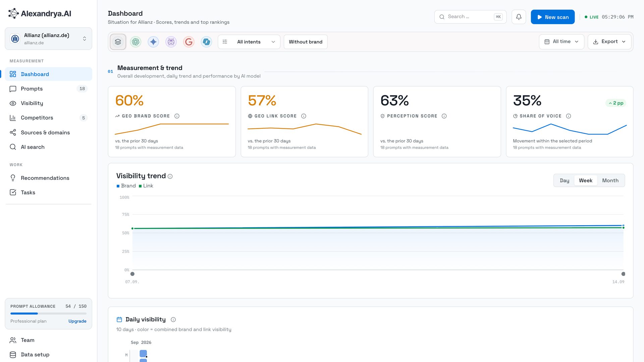Switch trend view to Week
The height and width of the screenshot is (362, 644).
(586, 180)
